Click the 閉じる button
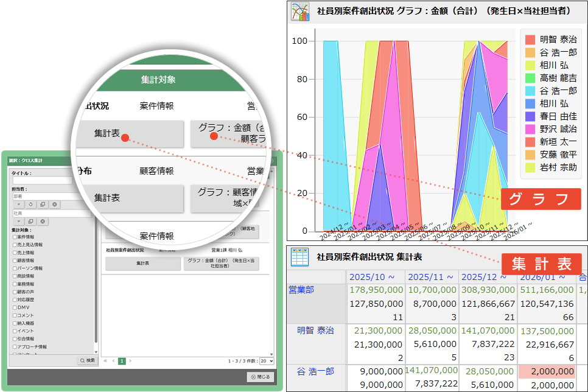The width and height of the screenshot is (588, 392). pyautogui.click(x=260, y=377)
